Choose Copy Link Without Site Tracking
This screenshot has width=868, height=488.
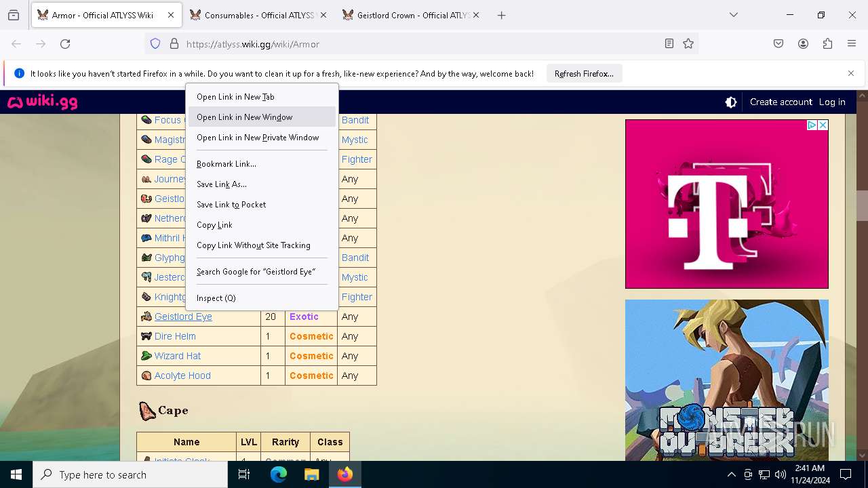tap(262, 245)
